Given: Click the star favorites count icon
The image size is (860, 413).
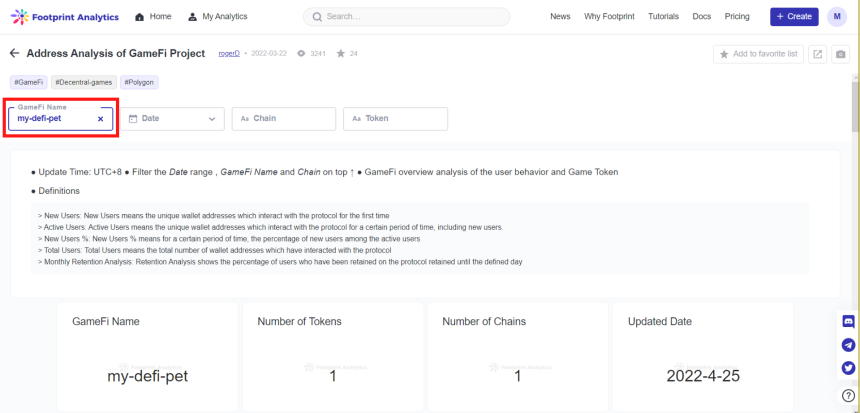Looking at the screenshot, I should tap(341, 54).
